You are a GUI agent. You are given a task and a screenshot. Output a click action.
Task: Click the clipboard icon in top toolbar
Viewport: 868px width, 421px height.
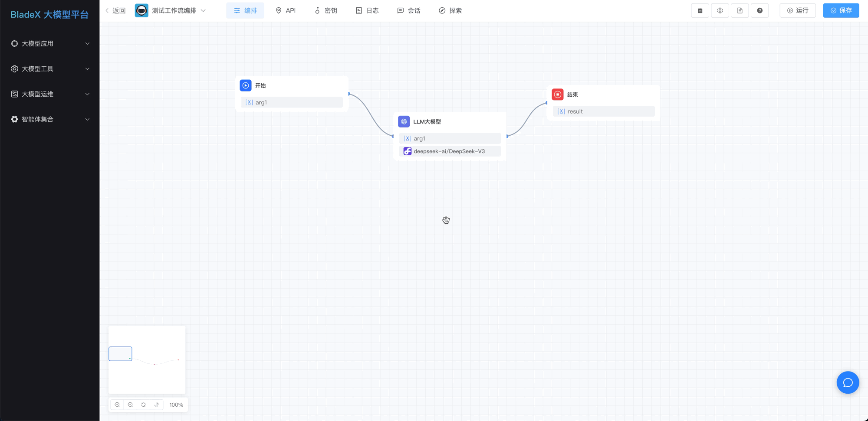[700, 10]
